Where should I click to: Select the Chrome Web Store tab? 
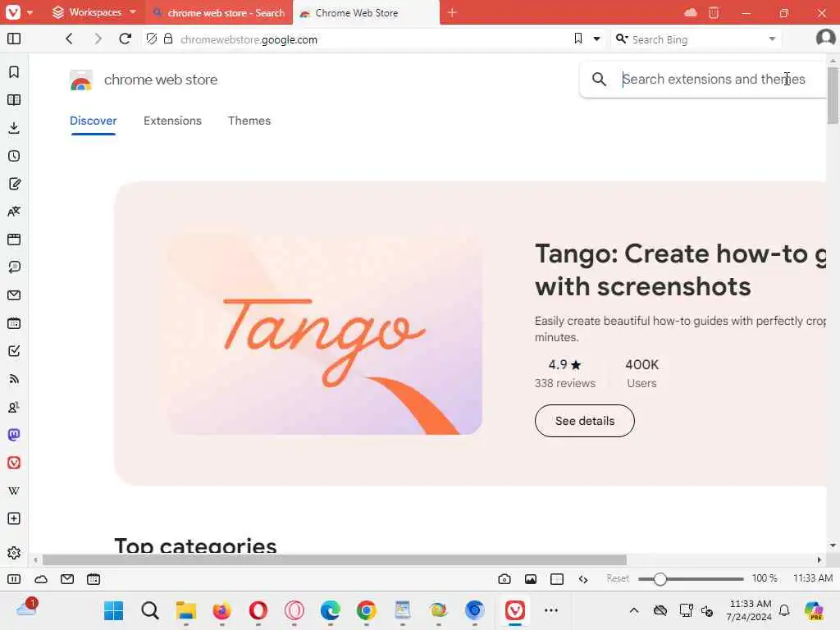[x=366, y=12]
